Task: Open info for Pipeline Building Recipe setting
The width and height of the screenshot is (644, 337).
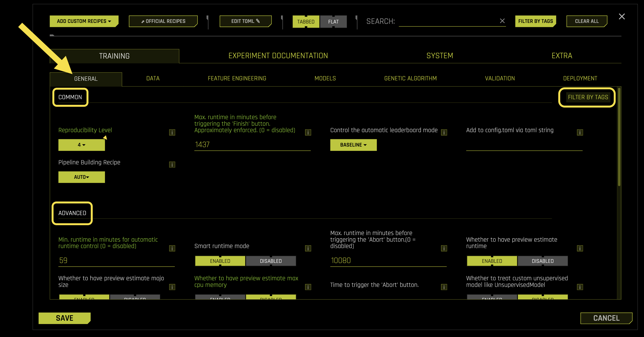Action: [x=172, y=164]
